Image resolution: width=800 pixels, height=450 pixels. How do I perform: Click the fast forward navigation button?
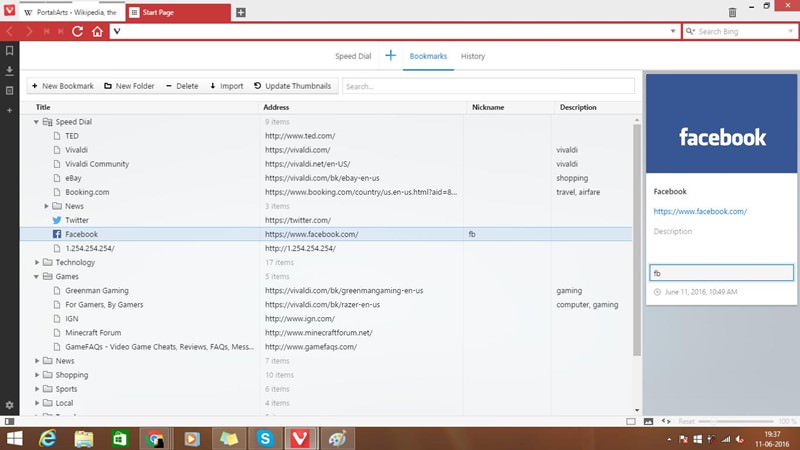coord(61,32)
